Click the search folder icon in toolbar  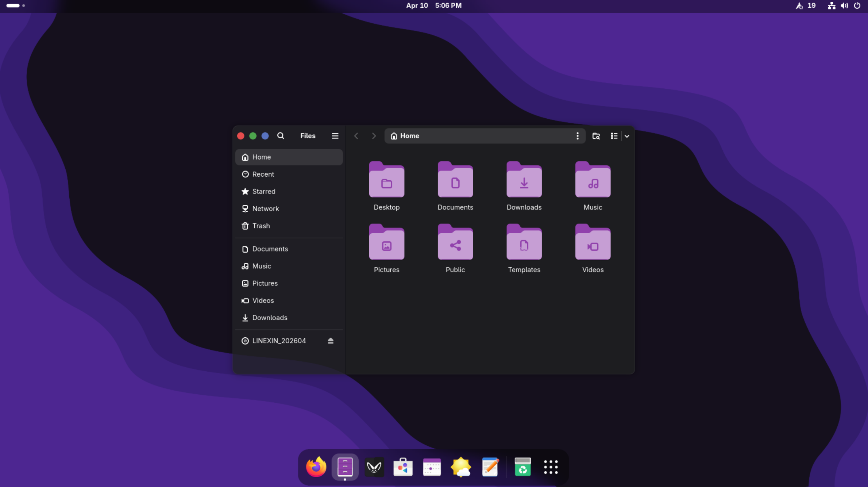[596, 136]
